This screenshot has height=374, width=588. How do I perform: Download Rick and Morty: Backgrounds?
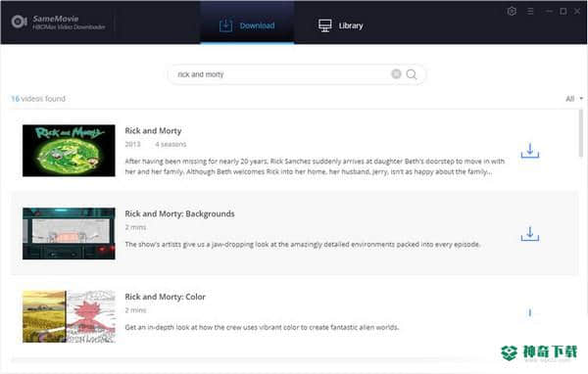(x=530, y=234)
